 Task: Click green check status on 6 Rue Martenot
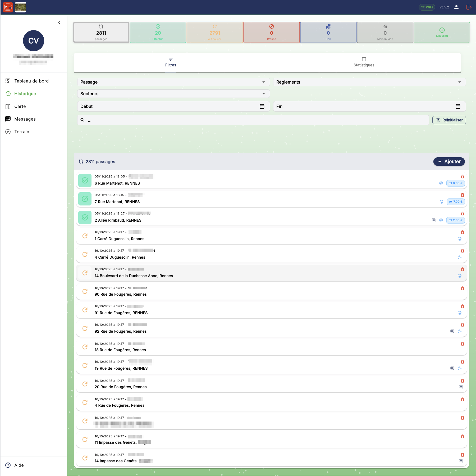[85, 180]
